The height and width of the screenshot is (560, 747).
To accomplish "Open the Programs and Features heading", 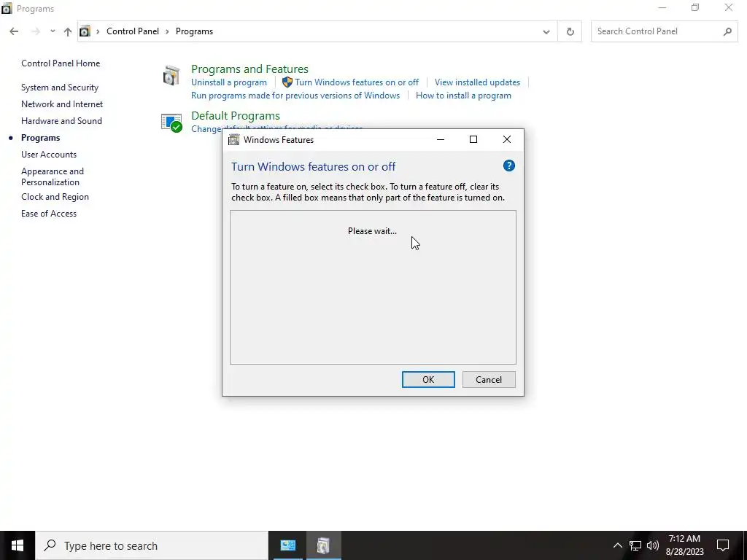I will click(249, 69).
